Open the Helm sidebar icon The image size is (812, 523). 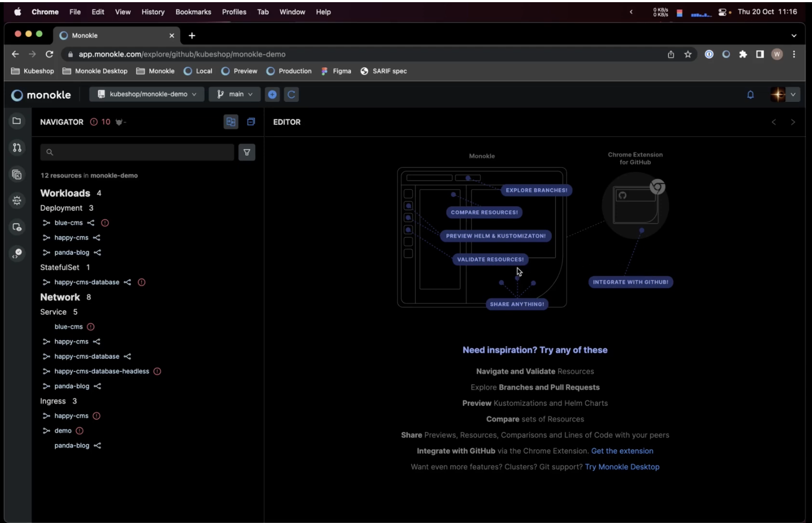[x=17, y=201]
